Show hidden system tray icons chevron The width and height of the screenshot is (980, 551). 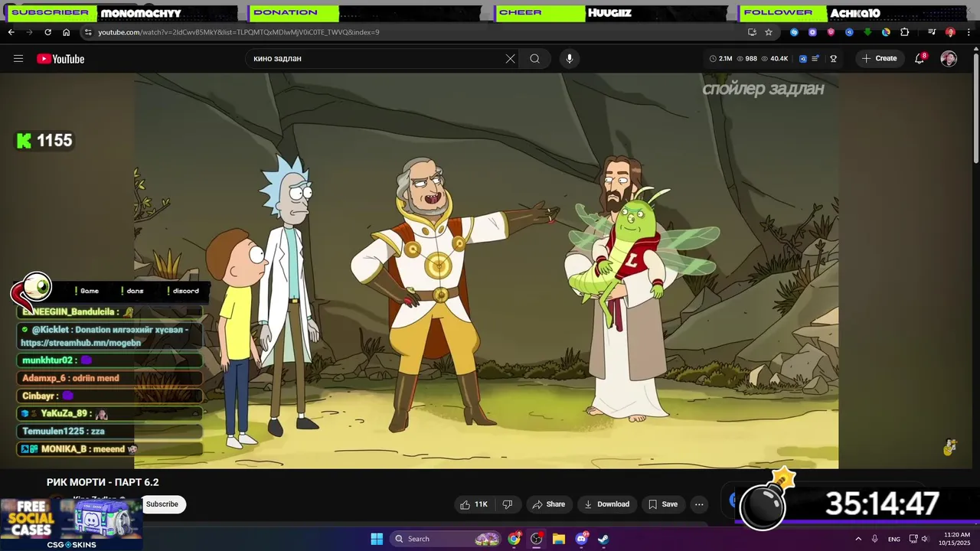point(858,539)
